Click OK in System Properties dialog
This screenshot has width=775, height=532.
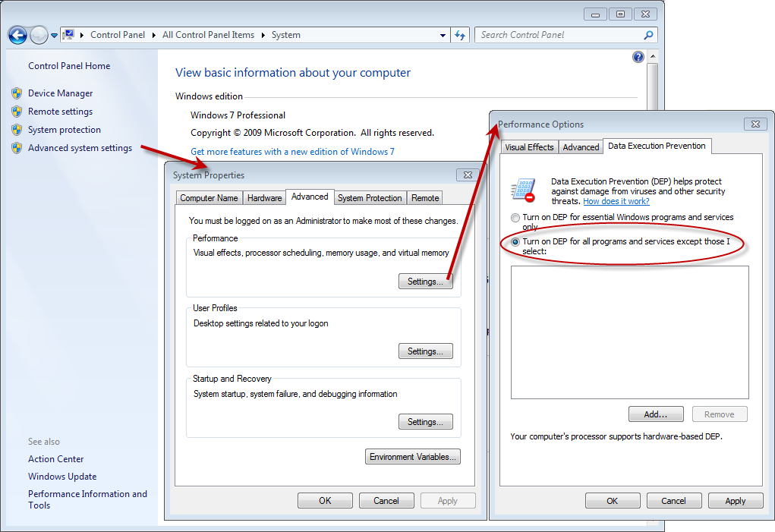325,500
